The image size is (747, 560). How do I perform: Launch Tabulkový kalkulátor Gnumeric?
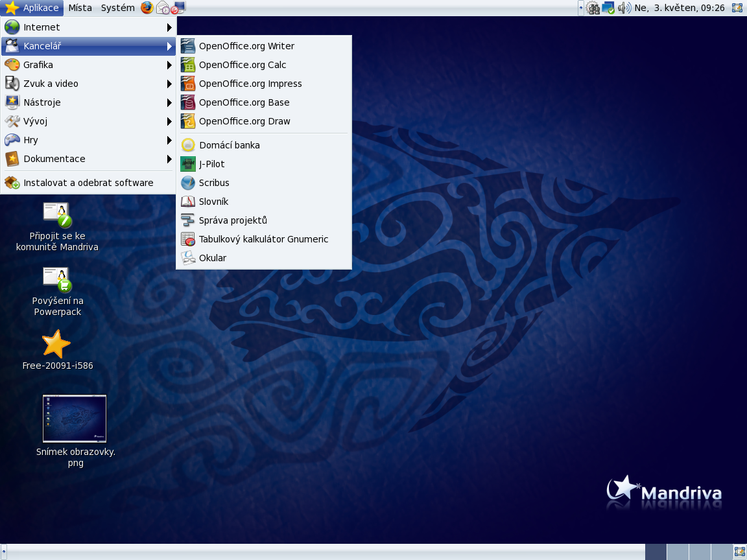(x=264, y=239)
